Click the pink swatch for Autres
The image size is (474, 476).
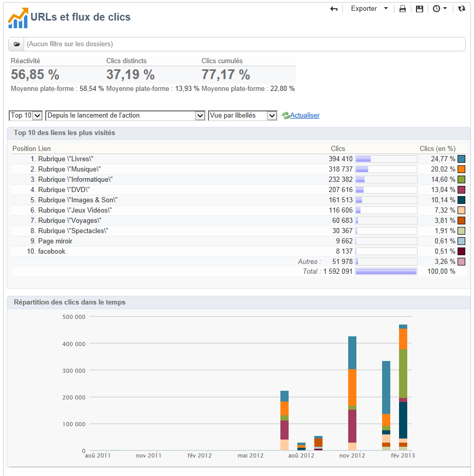coord(461,262)
